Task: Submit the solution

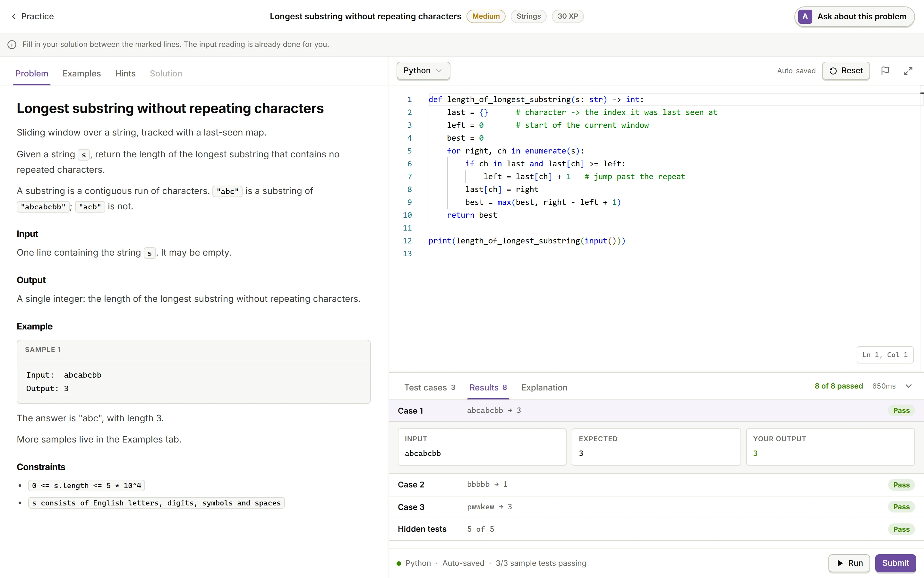Action: click(895, 563)
